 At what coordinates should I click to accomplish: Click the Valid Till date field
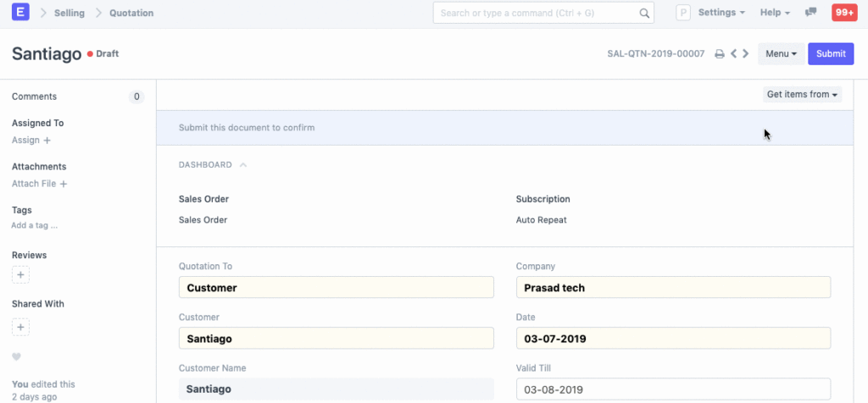pos(673,389)
